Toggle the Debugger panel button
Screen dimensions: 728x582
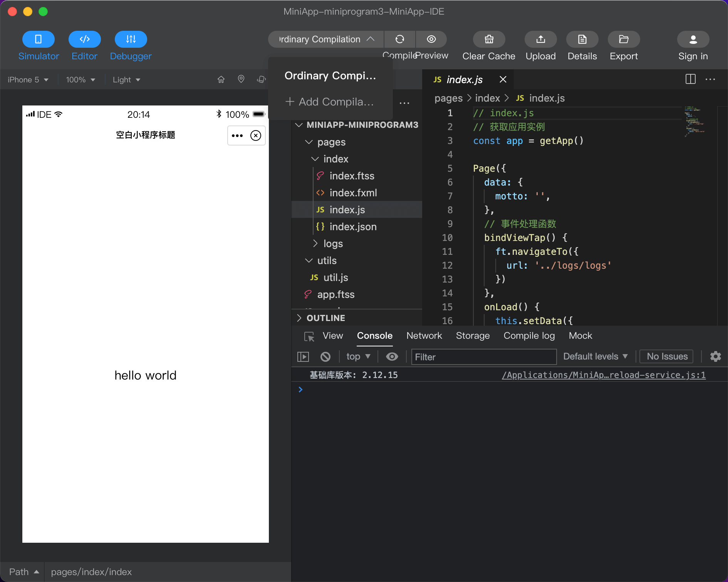[x=131, y=39]
